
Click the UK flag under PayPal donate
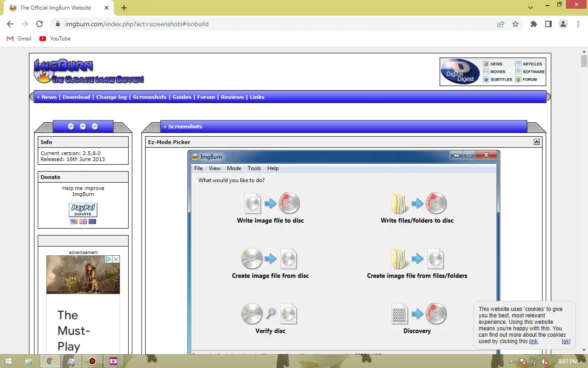(x=83, y=222)
